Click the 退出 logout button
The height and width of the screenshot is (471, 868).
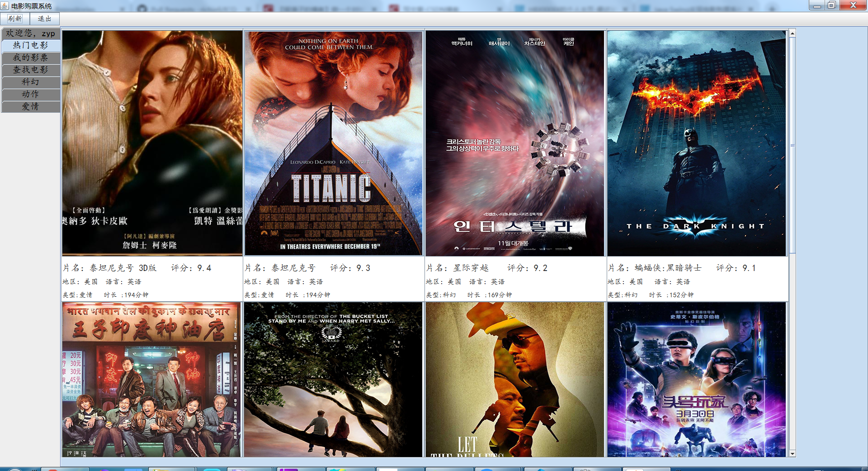tap(45, 19)
